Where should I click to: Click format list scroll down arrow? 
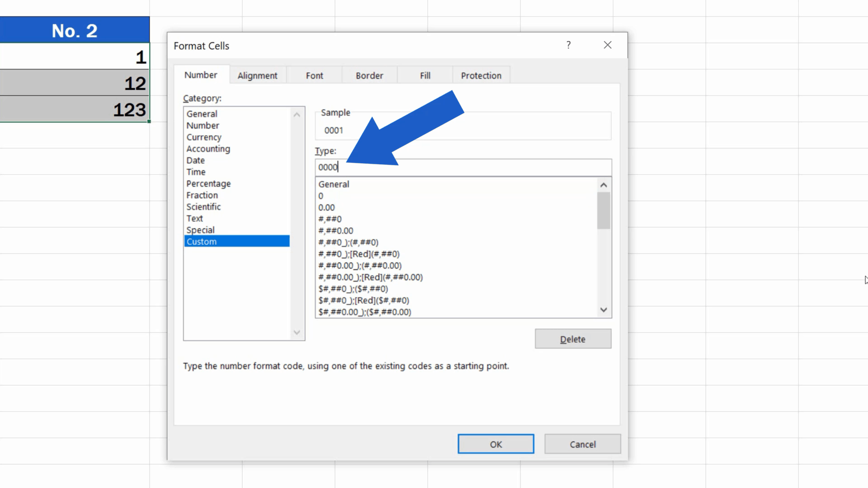pos(604,310)
